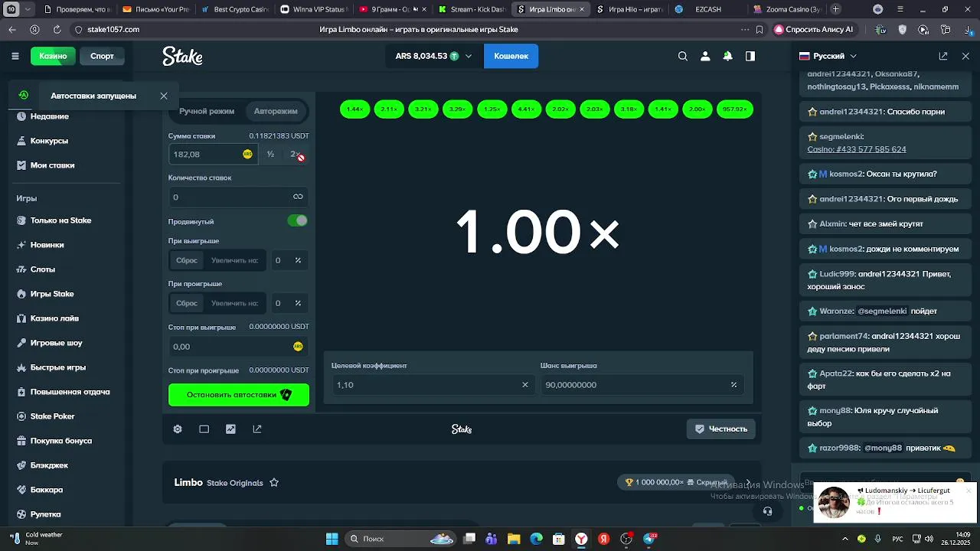Open 'Stake Poker' in sidebar
The image size is (980, 551).
pos(52,416)
